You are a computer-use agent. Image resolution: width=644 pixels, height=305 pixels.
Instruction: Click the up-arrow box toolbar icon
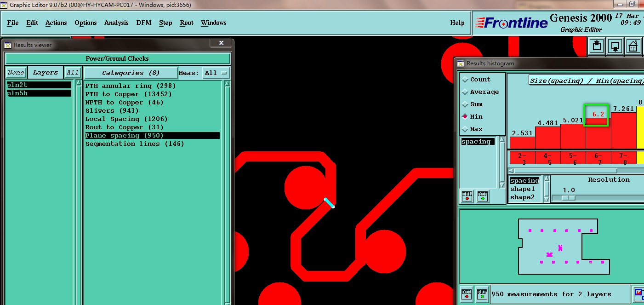click(x=597, y=46)
